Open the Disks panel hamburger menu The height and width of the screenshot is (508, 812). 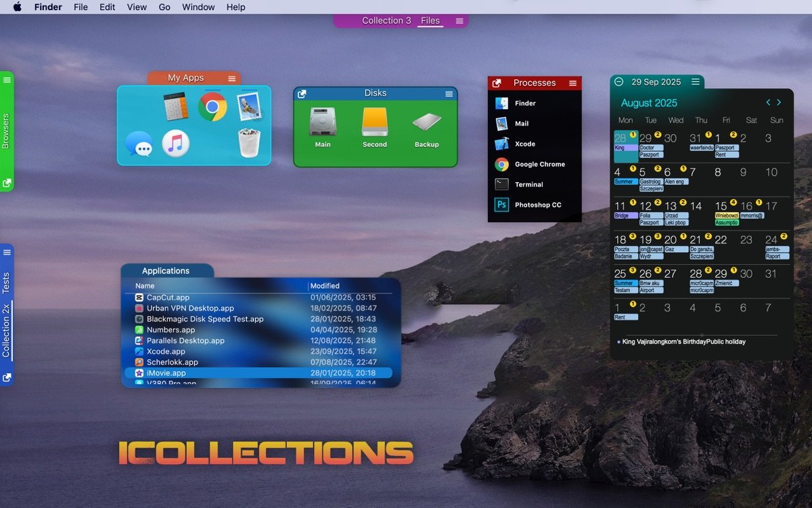click(x=449, y=93)
